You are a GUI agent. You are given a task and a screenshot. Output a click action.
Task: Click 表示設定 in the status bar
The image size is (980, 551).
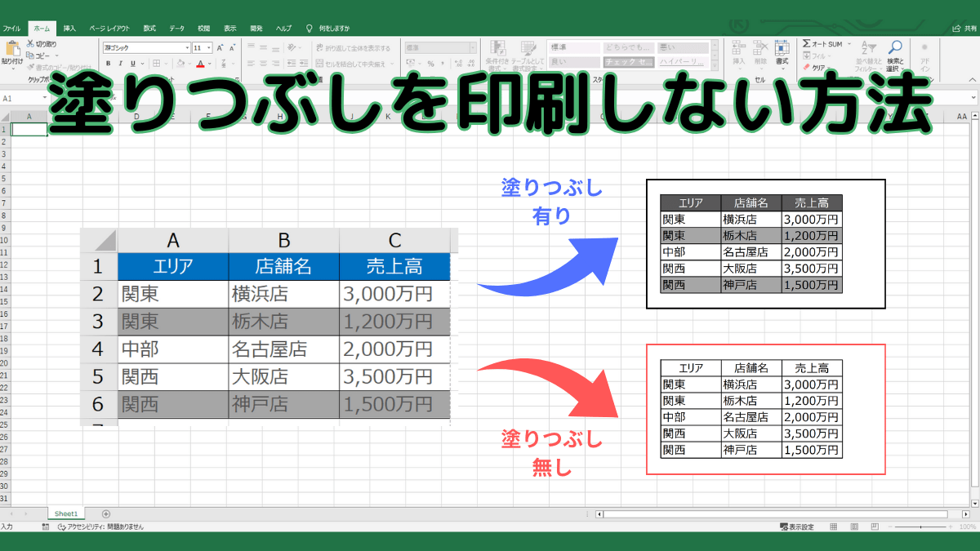(x=797, y=527)
